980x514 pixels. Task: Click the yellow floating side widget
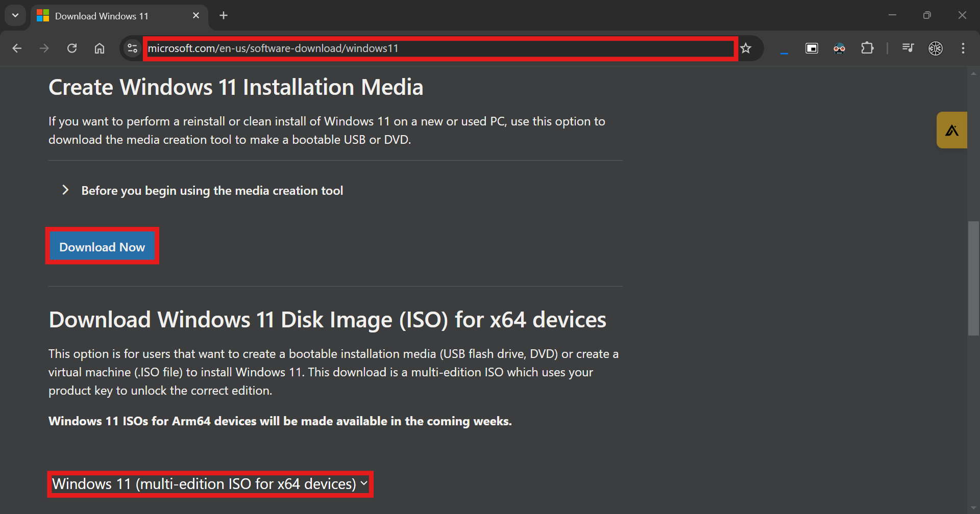[x=952, y=130]
